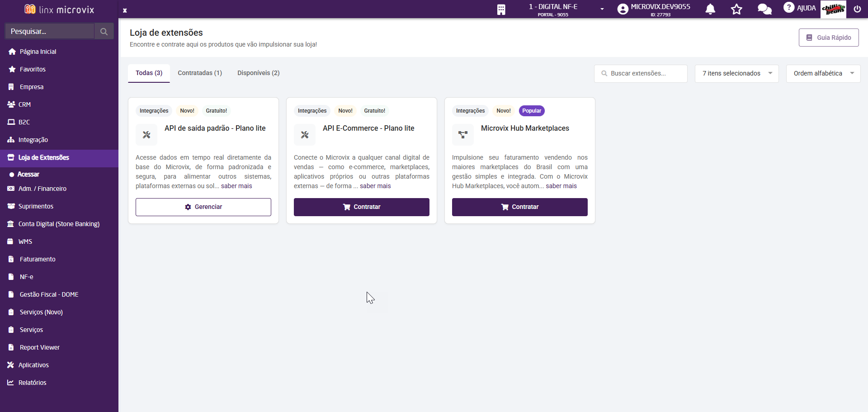Open the chat messages icon
Screen dimensions: 868x412
coord(764,9)
